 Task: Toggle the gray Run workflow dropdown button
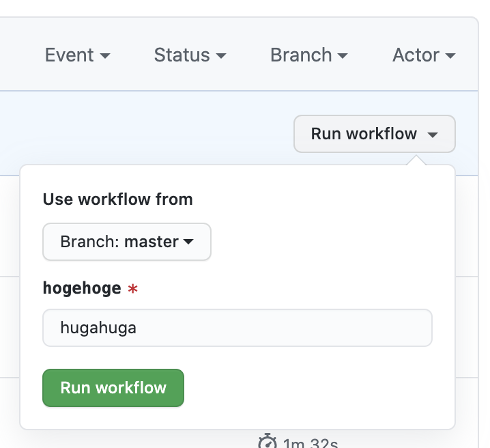pos(375,134)
